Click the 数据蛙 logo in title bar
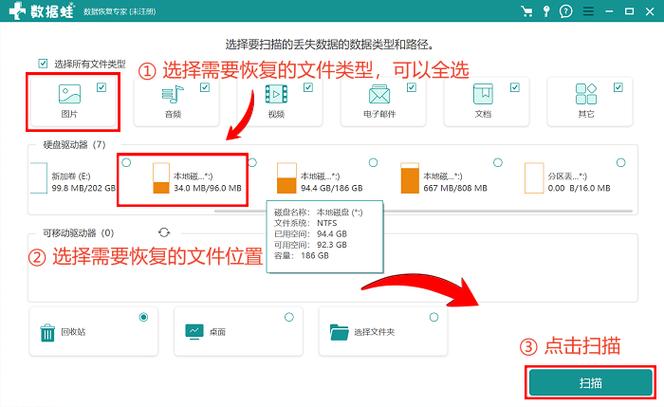 (x=42, y=11)
